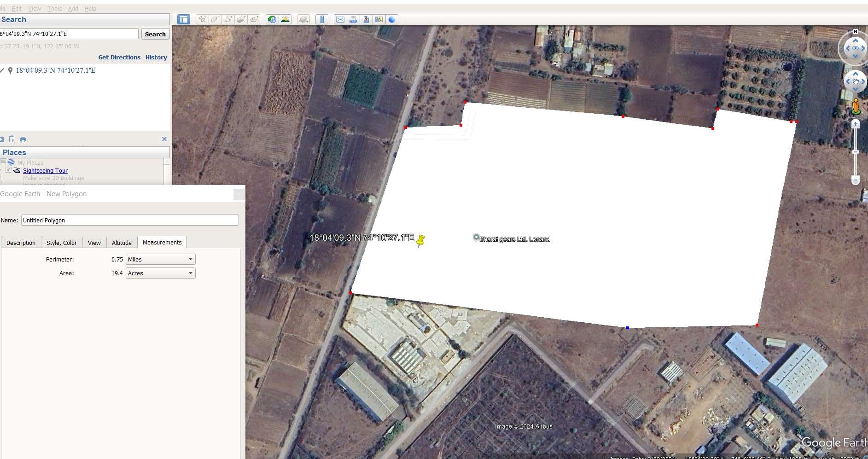Select the Ruler measurement tool

322,19
